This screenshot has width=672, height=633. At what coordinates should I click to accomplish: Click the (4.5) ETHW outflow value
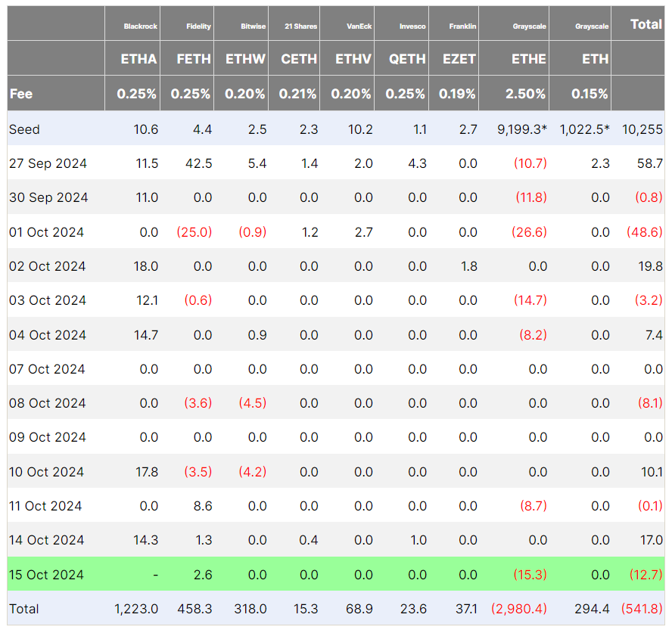(x=253, y=402)
